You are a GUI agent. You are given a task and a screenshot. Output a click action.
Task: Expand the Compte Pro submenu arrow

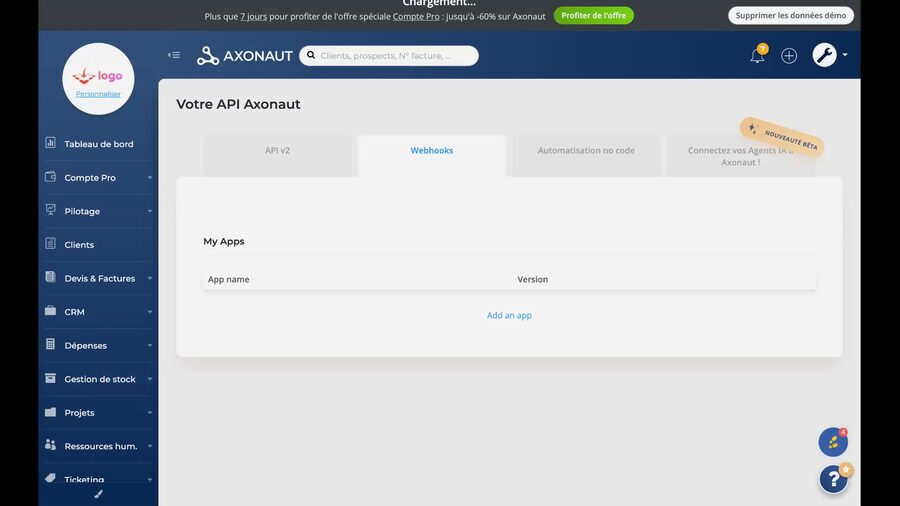click(150, 178)
